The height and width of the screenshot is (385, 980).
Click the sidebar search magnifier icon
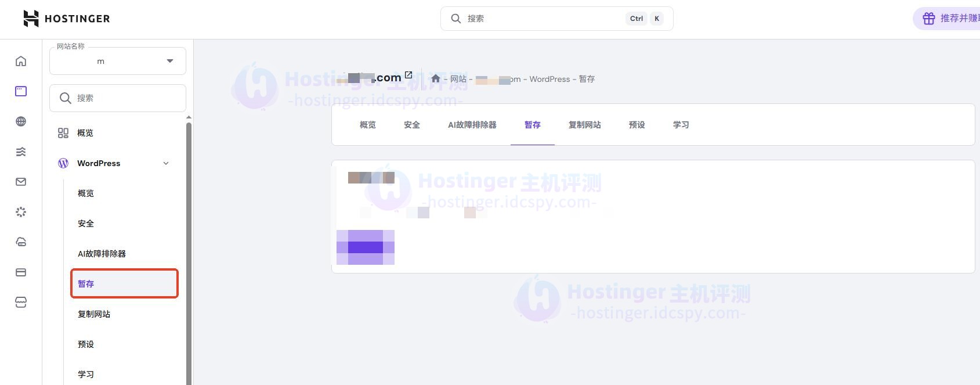pos(66,98)
